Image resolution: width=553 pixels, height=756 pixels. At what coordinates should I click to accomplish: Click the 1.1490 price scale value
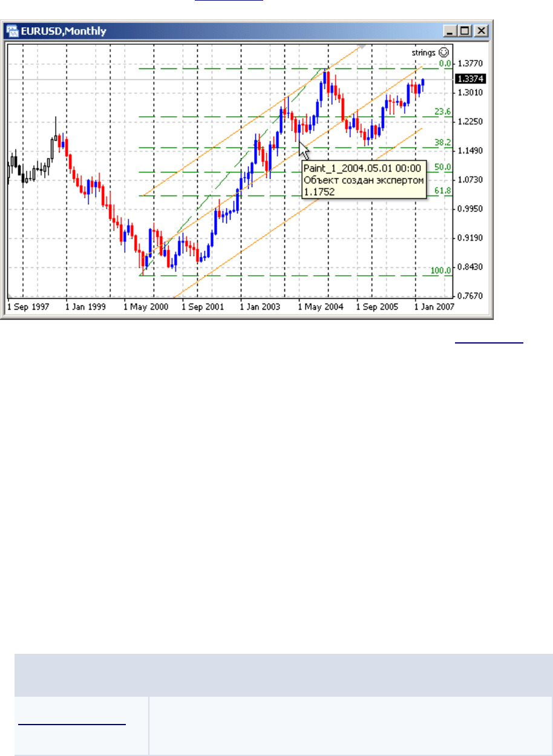click(x=471, y=151)
